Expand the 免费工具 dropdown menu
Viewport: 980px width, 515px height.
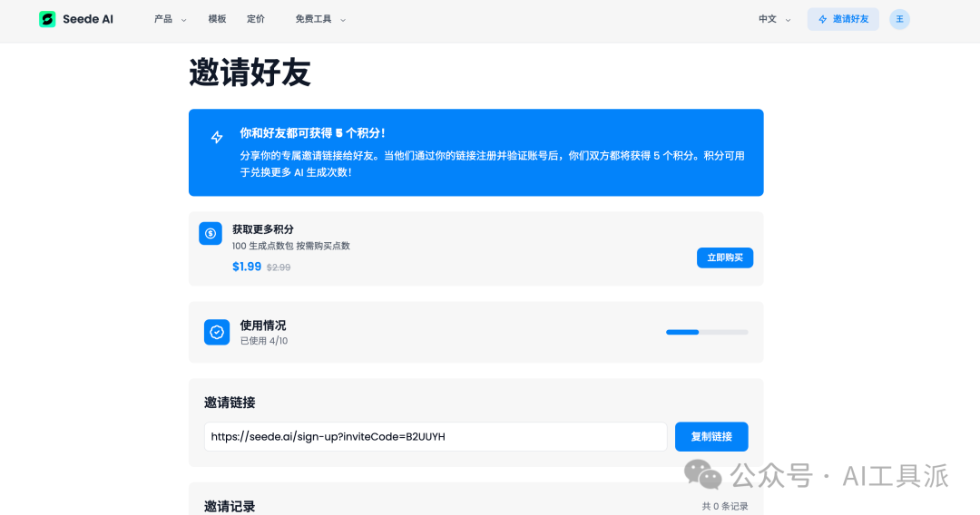[x=320, y=19]
